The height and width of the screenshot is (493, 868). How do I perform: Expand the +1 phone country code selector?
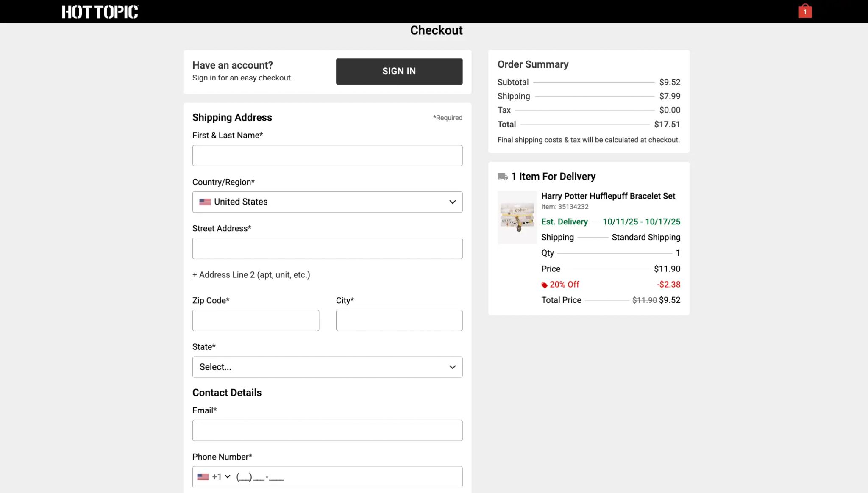pyautogui.click(x=221, y=477)
